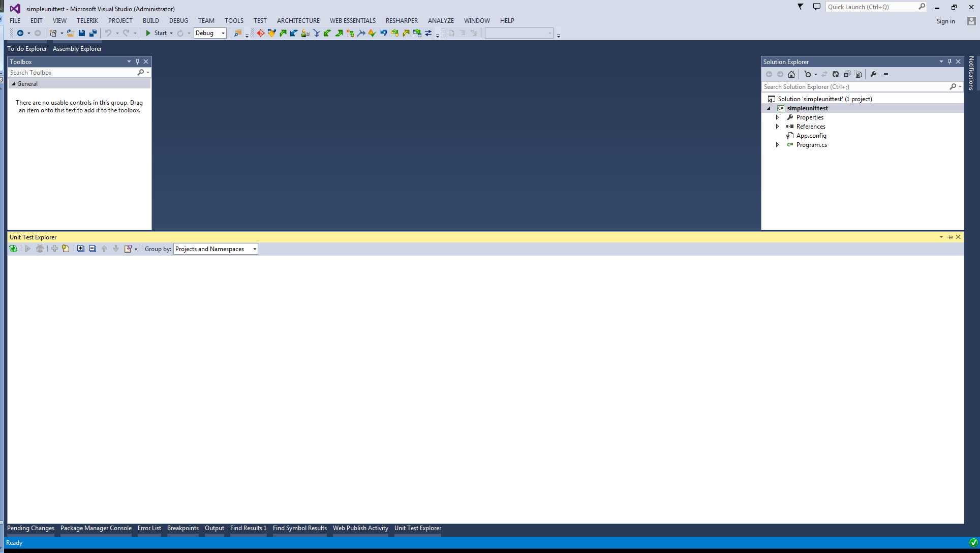Open Solution Explorer Home view
This screenshot has width=980, height=553.
point(791,74)
